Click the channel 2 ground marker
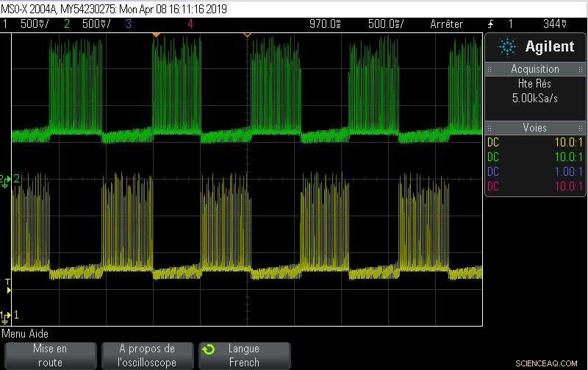Screen dimensions: 588x370 pos(5,179)
